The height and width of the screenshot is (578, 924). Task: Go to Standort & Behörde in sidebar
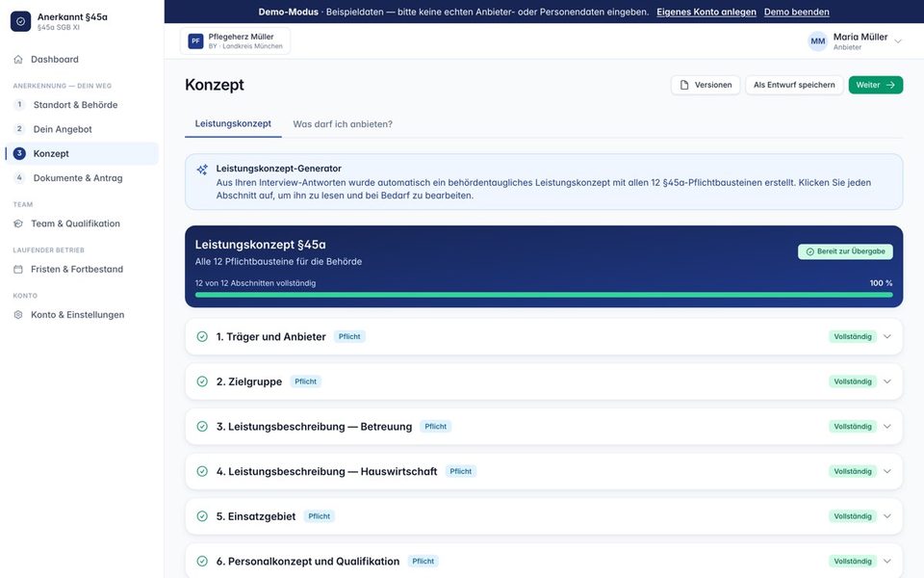[81, 105]
